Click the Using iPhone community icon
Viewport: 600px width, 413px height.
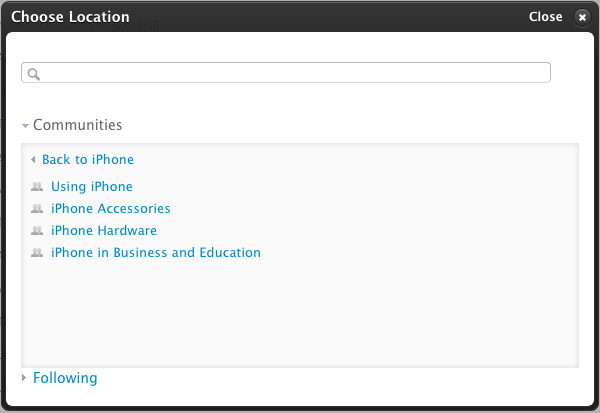coord(37,187)
